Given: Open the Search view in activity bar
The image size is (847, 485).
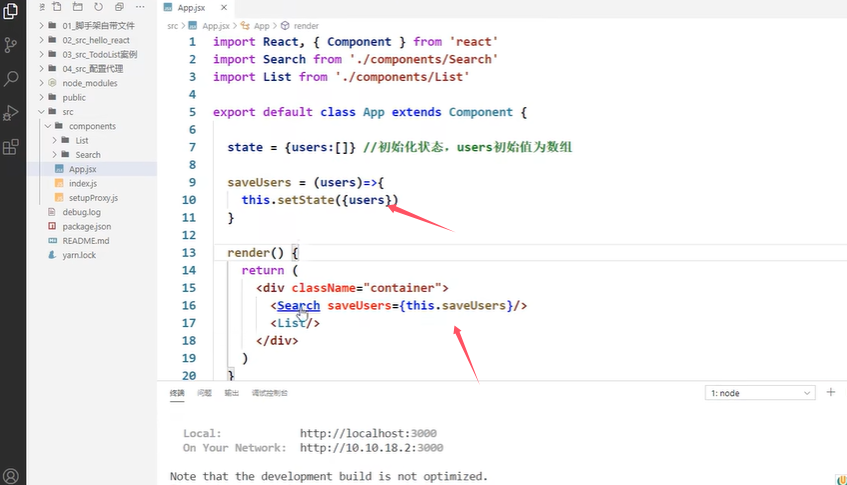Looking at the screenshot, I should (x=11, y=79).
